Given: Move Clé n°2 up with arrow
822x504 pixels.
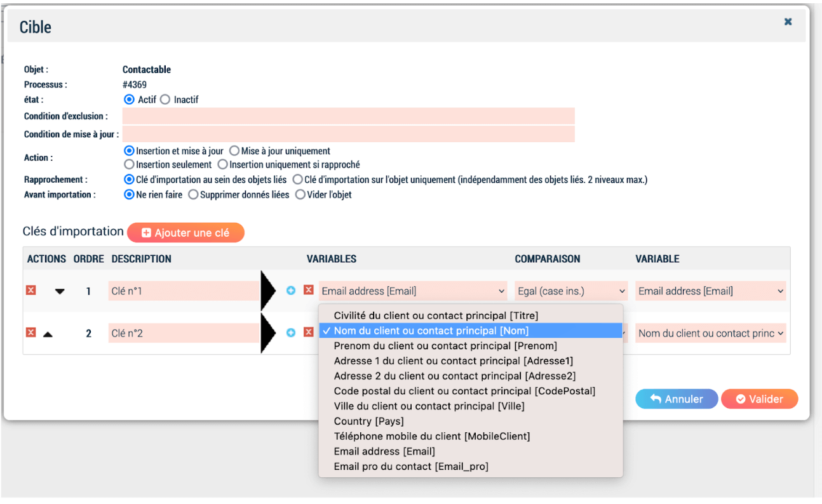Looking at the screenshot, I should 48,333.
